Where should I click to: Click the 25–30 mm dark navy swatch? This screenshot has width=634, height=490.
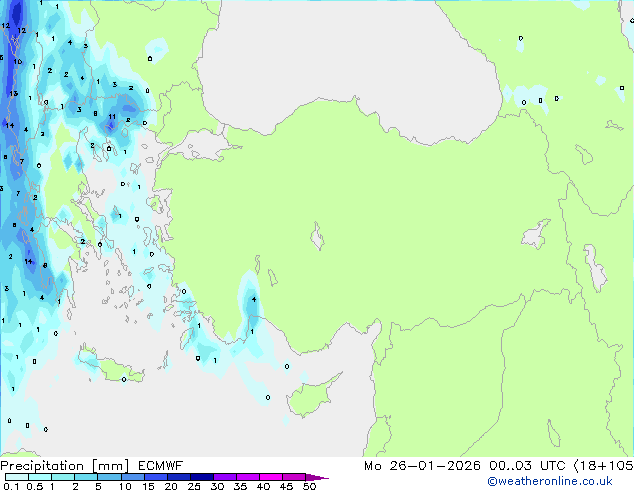[x=201, y=477]
